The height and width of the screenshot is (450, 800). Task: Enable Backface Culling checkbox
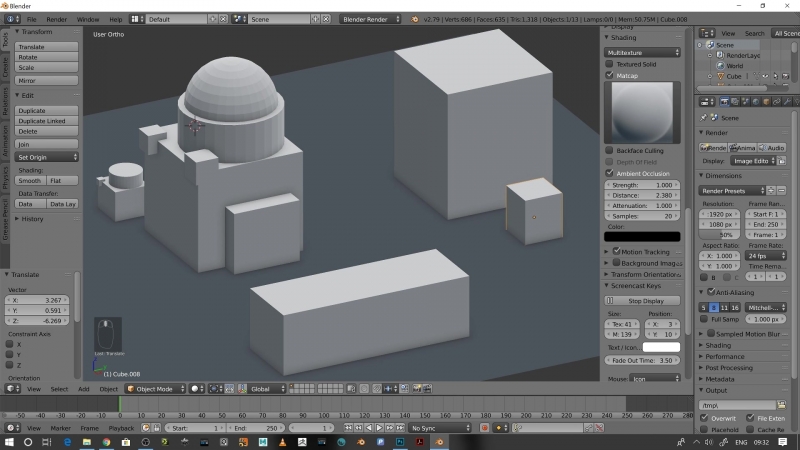pyautogui.click(x=609, y=150)
